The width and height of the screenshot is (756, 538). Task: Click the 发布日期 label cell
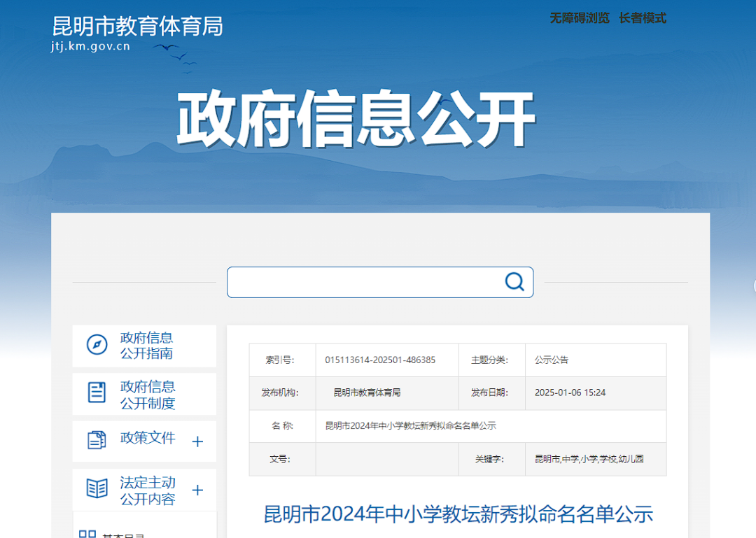coord(492,393)
